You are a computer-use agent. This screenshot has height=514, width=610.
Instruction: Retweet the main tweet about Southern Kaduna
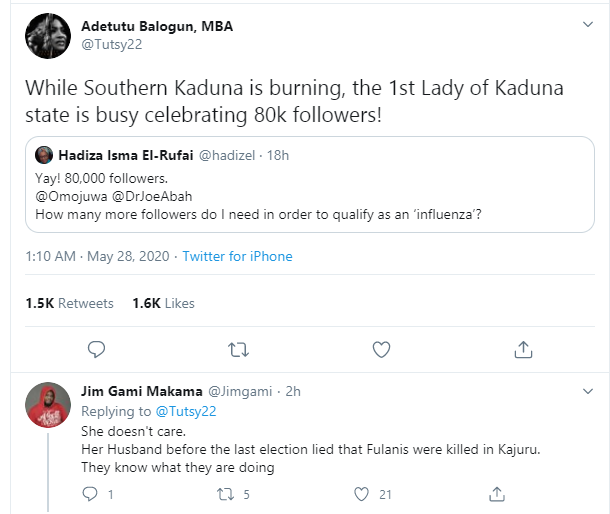239,349
